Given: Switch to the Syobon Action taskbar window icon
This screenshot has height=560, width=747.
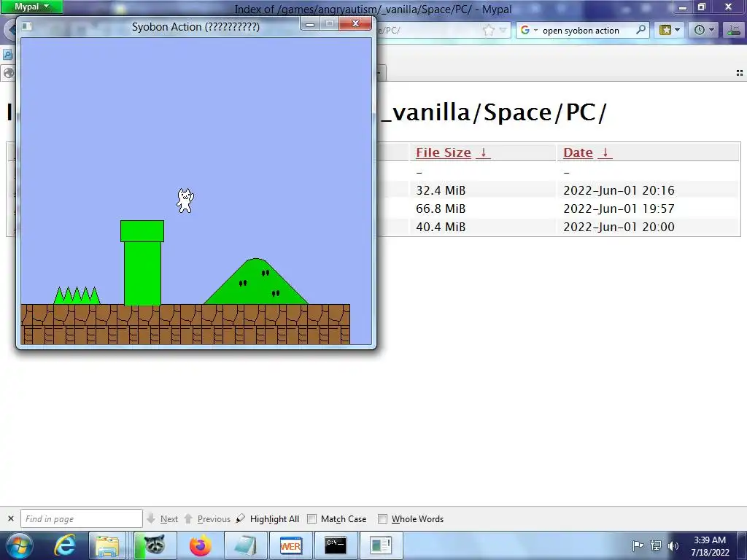Looking at the screenshot, I should click(381, 545).
